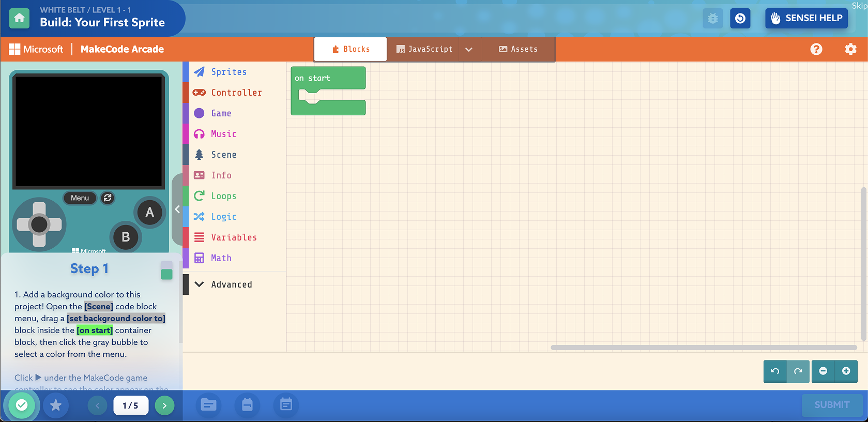Click the simulator directional pad
The height and width of the screenshot is (422, 868).
tap(39, 224)
